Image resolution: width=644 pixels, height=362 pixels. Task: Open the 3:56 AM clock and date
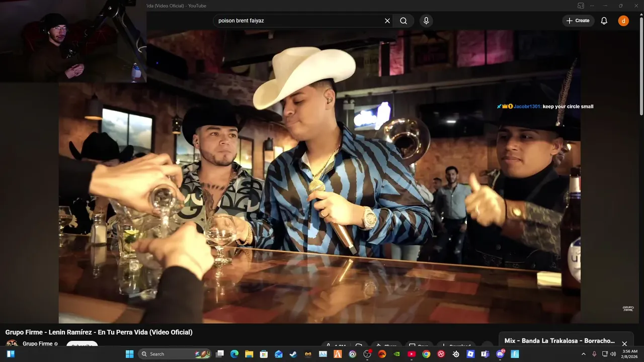click(630, 354)
